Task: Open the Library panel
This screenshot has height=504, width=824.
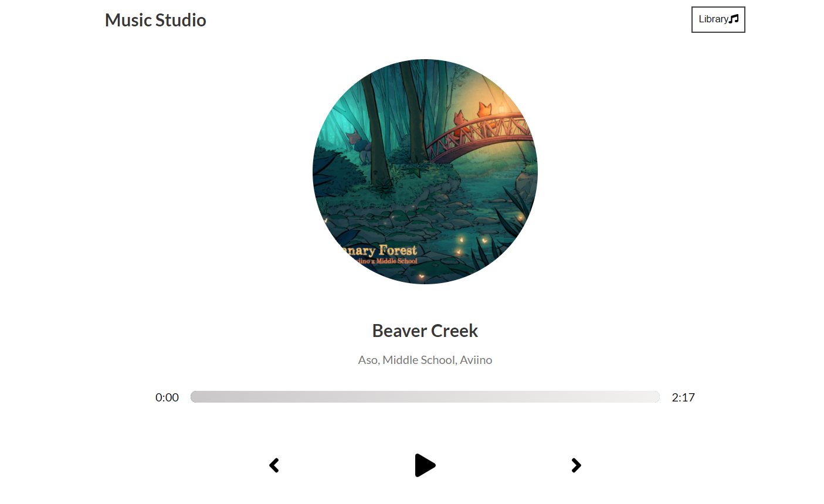Action: pyautogui.click(x=718, y=20)
